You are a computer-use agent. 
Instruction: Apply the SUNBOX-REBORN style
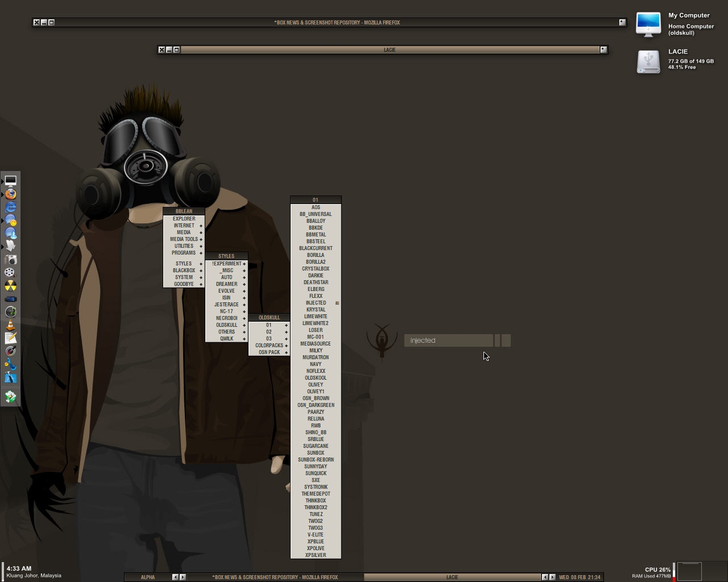(x=316, y=460)
